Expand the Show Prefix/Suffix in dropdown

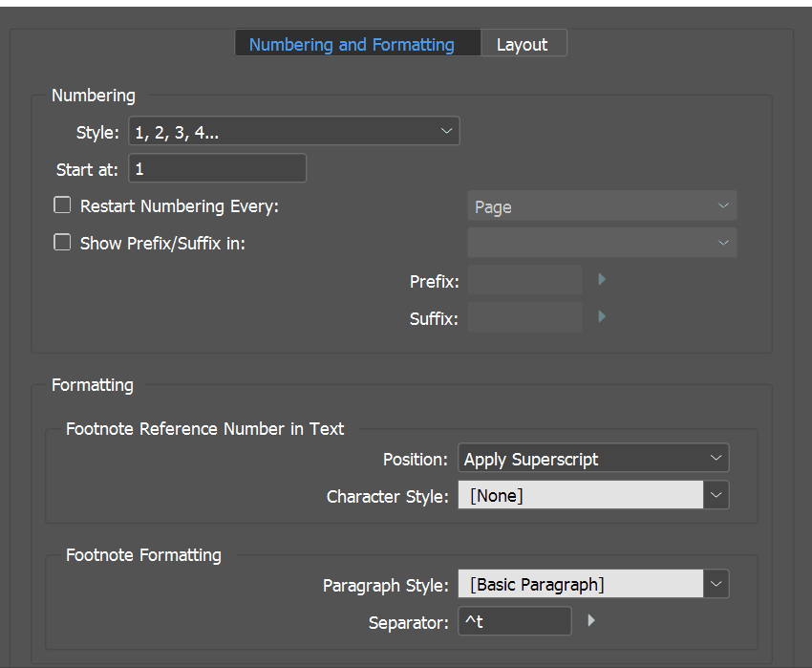[x=602, y=243]
